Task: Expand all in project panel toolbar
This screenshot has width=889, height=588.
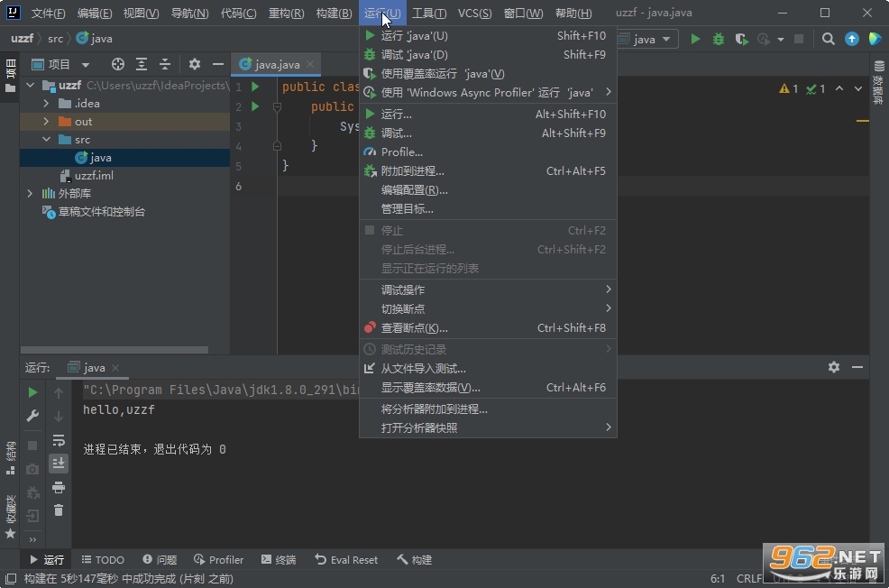Action: pyautogui.click(x=142, y=64)
